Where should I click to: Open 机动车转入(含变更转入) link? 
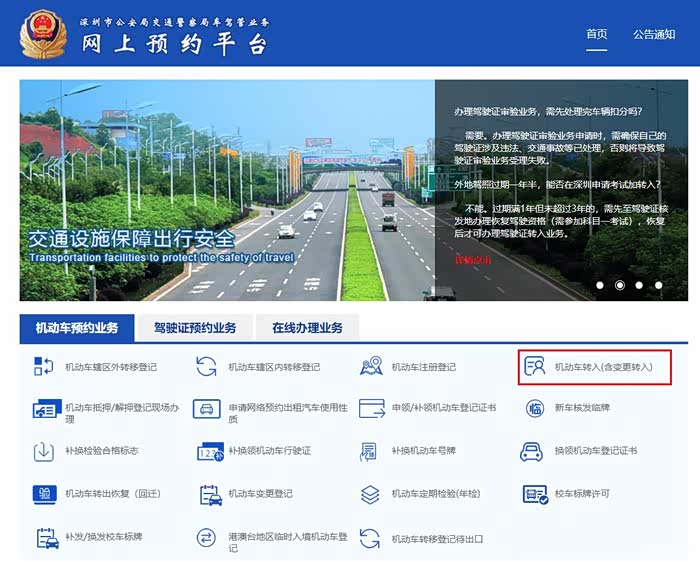pyautogui.click(x=604, y=367)
